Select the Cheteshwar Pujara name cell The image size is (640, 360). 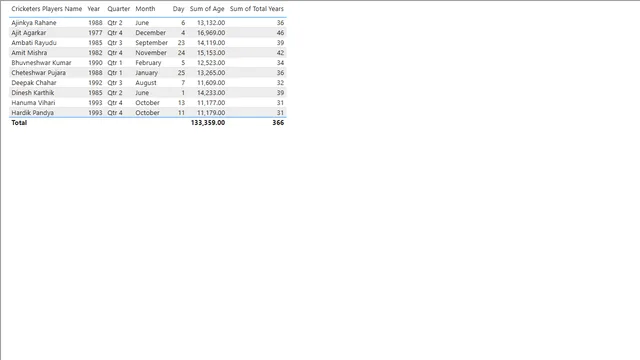tap(38, 73)
